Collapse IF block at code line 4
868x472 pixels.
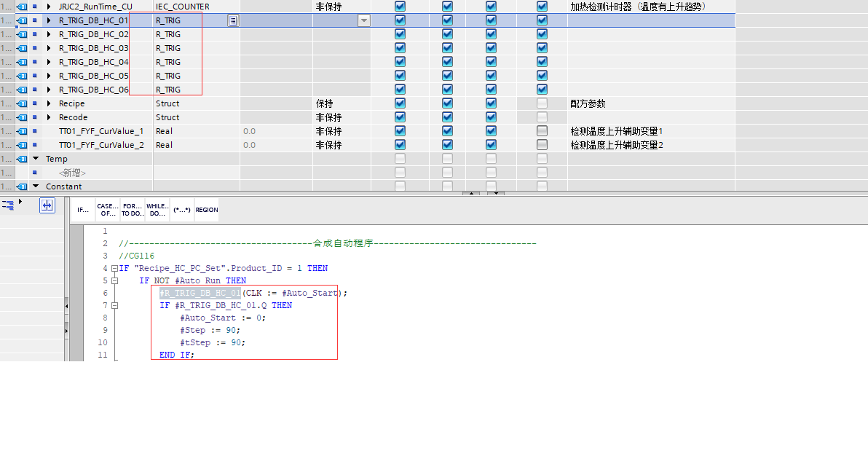[114, 269]
